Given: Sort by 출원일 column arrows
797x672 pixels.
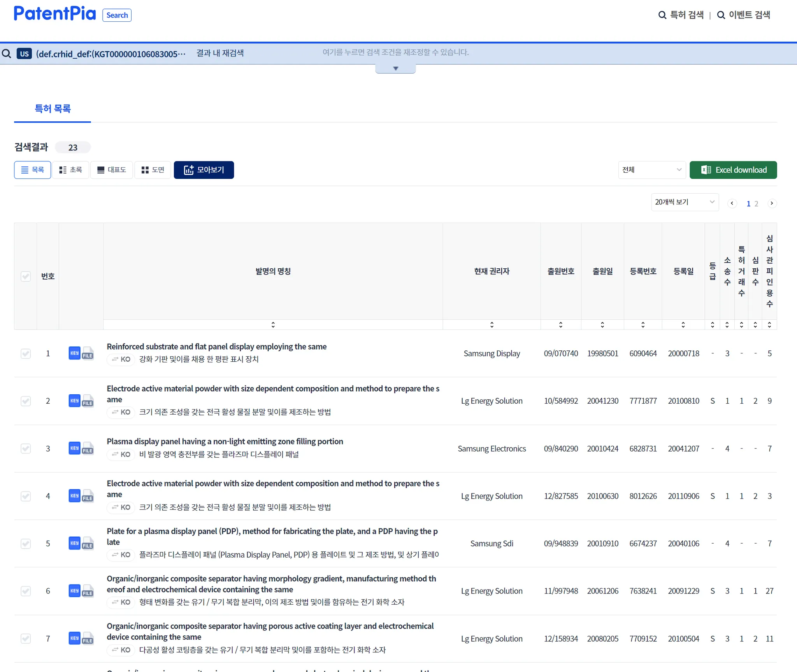Looking at the screenshot, I should click(x=602, y=325).
